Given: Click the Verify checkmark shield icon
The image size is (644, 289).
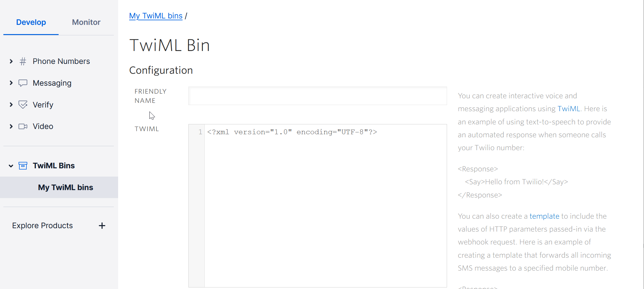Looking at the screenshot, I should coord(23,105).
